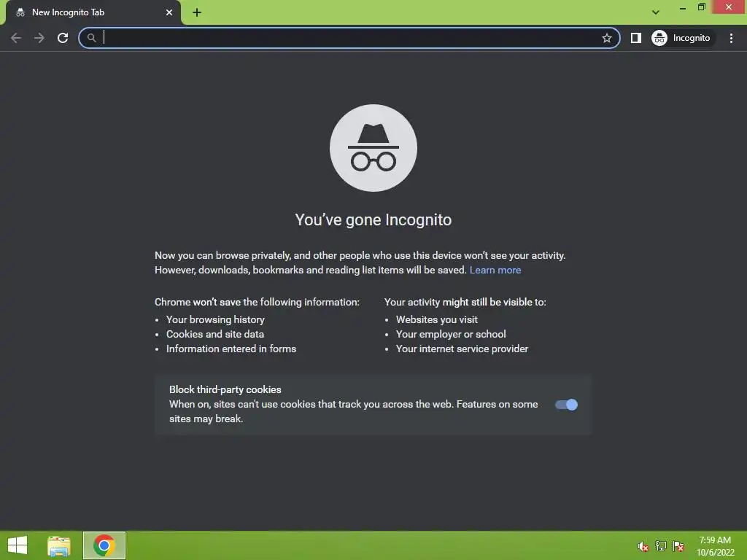Focus the address bar input
Screen dimensions: 747x560
[349, 38]
